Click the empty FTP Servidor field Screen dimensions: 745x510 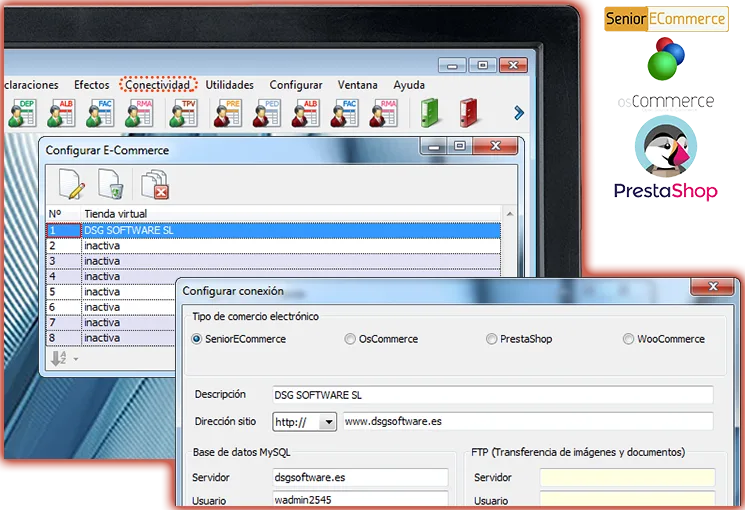(627, 477)
